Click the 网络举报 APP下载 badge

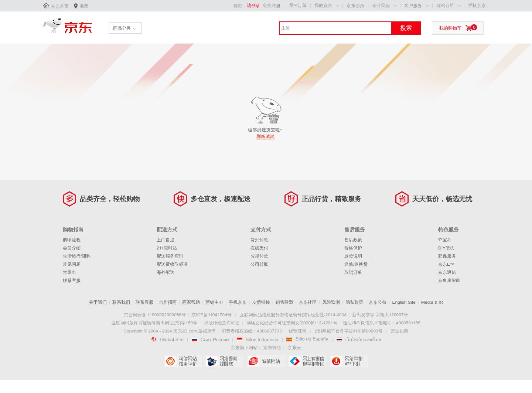[349, 361]
